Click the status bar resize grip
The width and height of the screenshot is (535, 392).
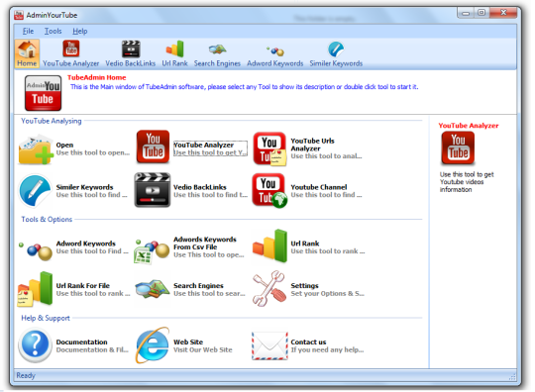(512, 377)
